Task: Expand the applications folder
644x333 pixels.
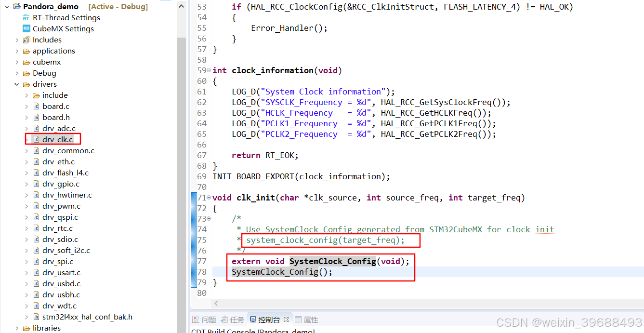Action: (17, 51)
